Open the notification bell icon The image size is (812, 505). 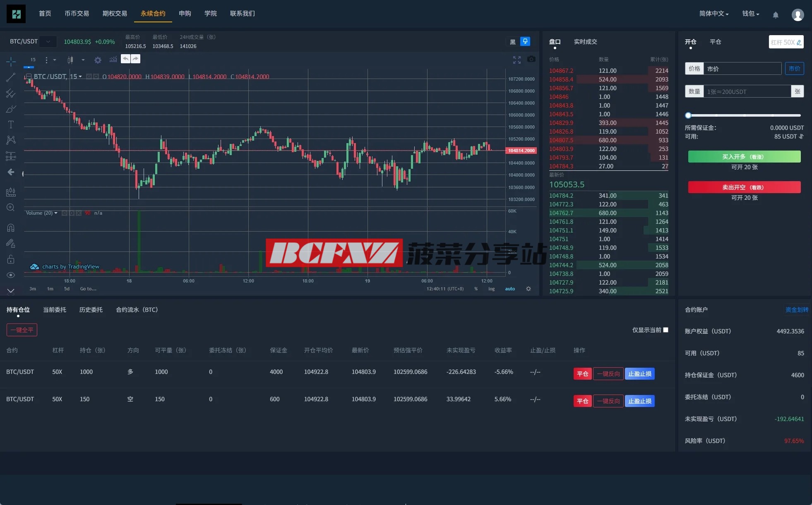[776, 15]
